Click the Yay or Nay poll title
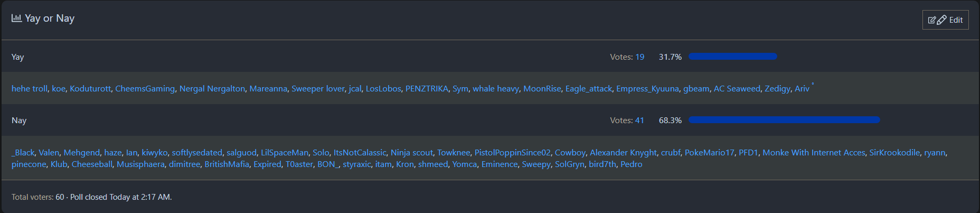The image size is (980, 213). pos(50,18)
